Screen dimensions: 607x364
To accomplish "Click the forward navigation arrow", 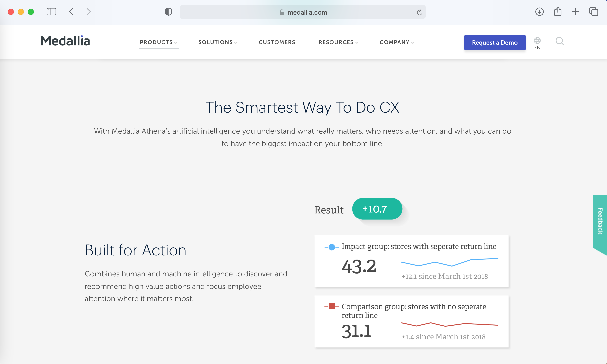I will tap(88, 12).
